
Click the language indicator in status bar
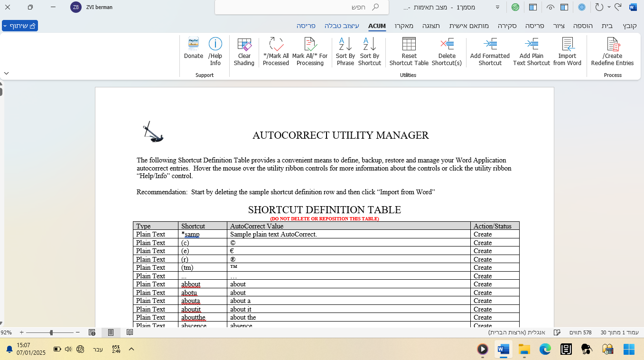(x=516, y=332)
